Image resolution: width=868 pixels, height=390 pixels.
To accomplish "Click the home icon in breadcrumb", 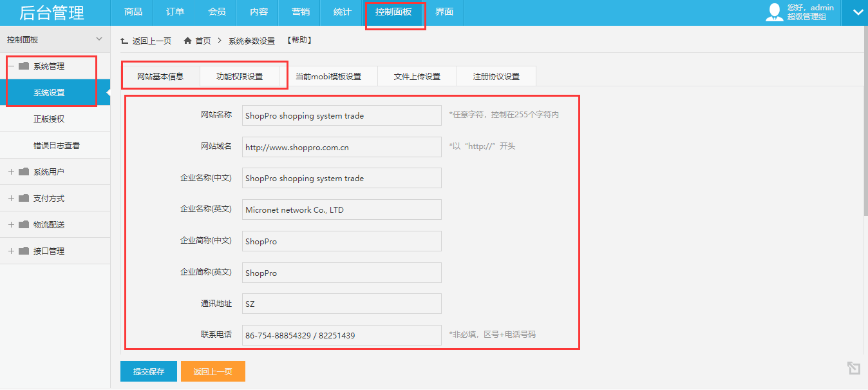I will pos(187,41).
